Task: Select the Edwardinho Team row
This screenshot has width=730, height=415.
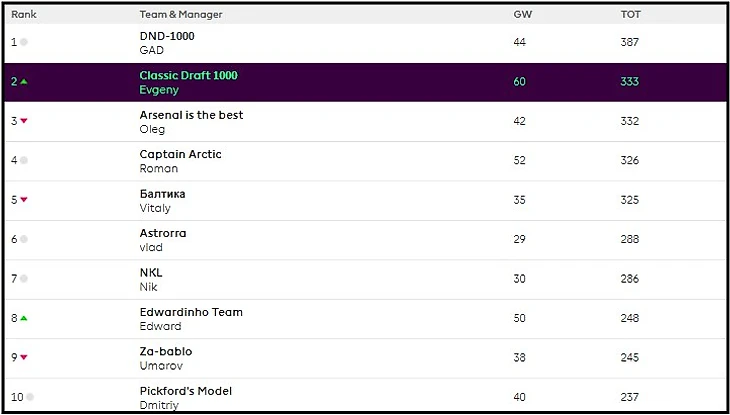Action: (191, 312)
